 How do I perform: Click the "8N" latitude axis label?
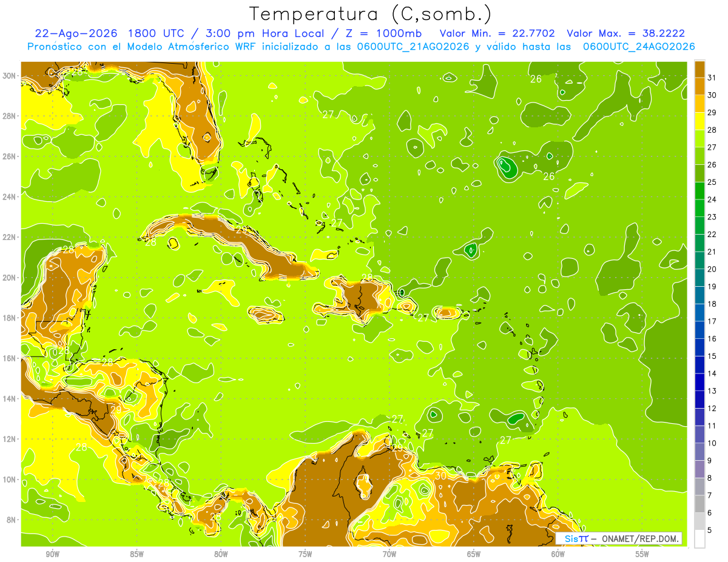(12, 520)
